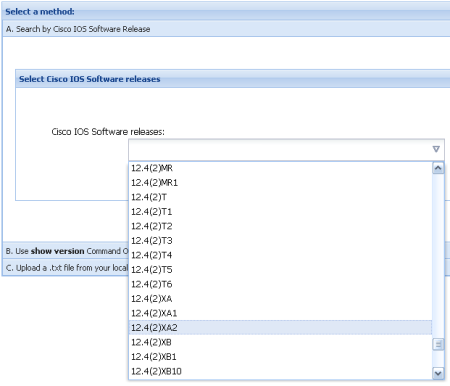Select highlighted release 12.4(2)XA2
The image size is (450, 386).
(280, 328)
